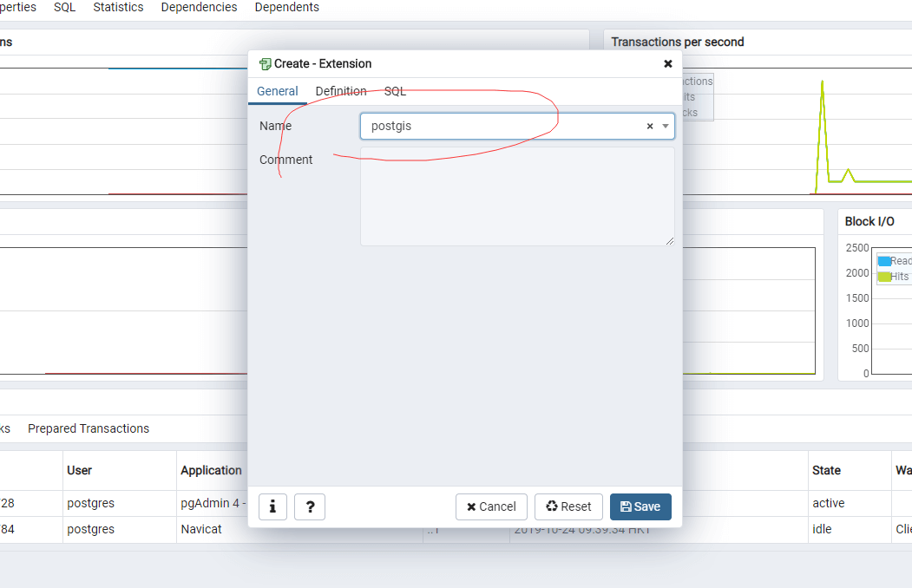Clear the postgis selection with the x

650,127
